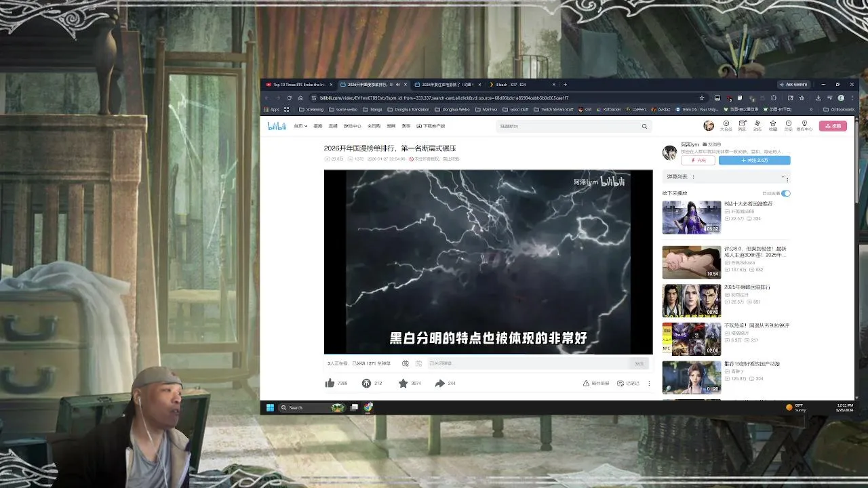Open the CGPeers bookmark

click(x=636, y=109)
